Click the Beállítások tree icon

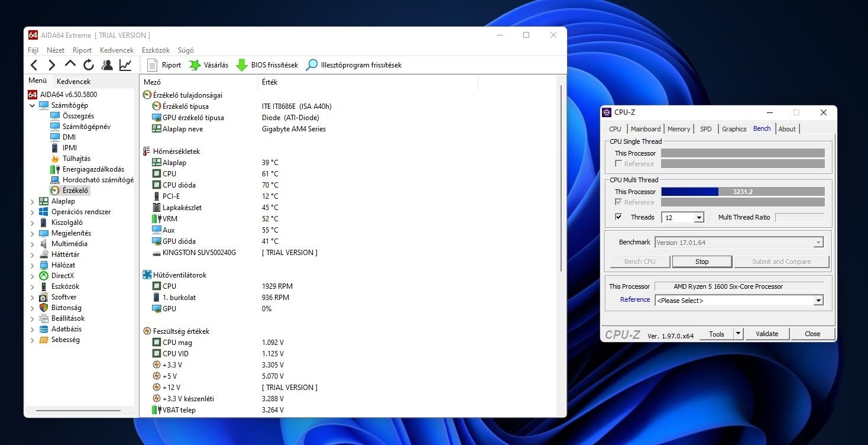click(x=43, y=318)
